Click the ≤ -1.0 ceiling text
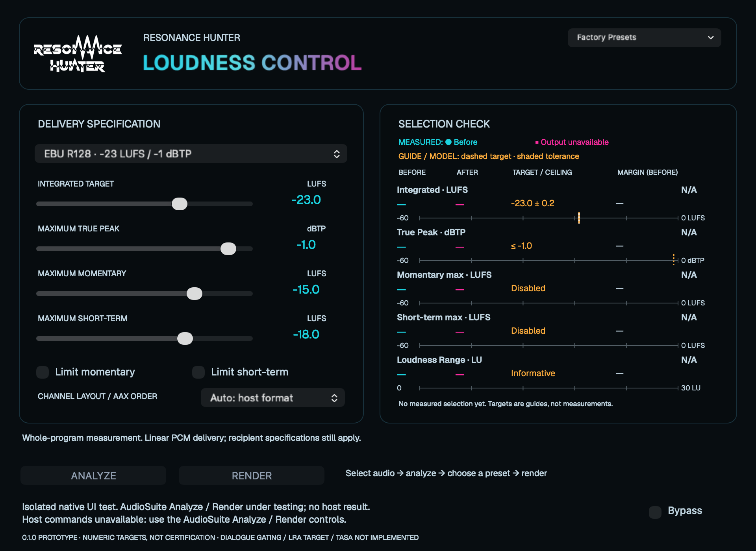Viewport: 756px width, 551px height. coord(521,246)
